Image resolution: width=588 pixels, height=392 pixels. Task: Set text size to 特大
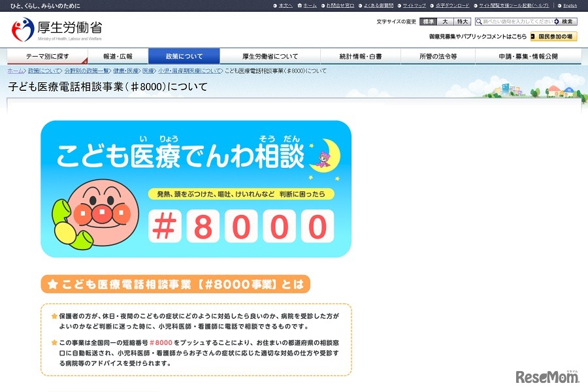coord(463,22)
